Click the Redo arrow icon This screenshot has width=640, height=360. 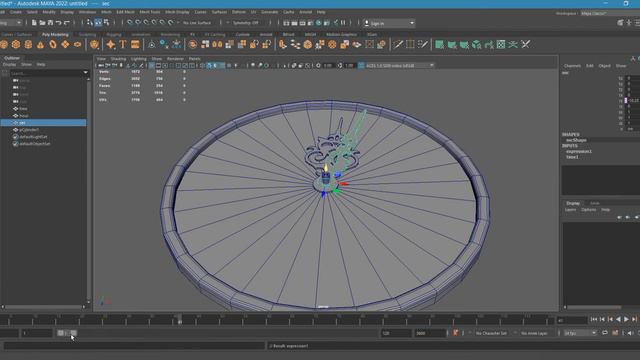(x=67, y=23)
